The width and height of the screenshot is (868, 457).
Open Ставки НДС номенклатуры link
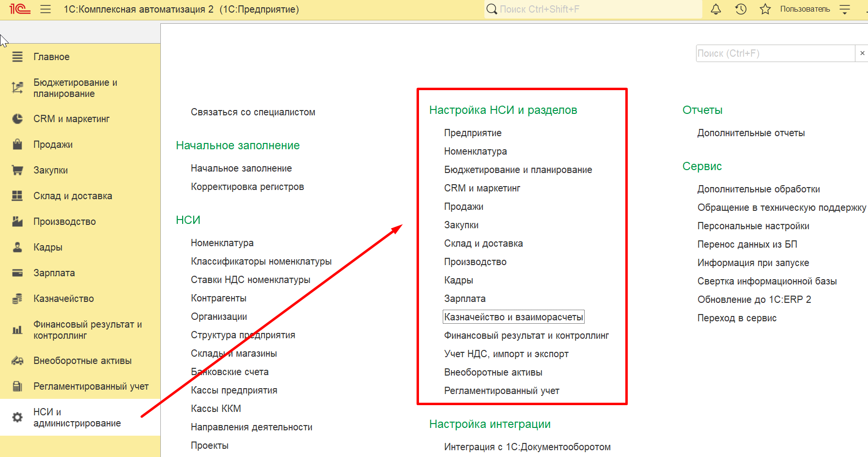[x=250, y=280]
